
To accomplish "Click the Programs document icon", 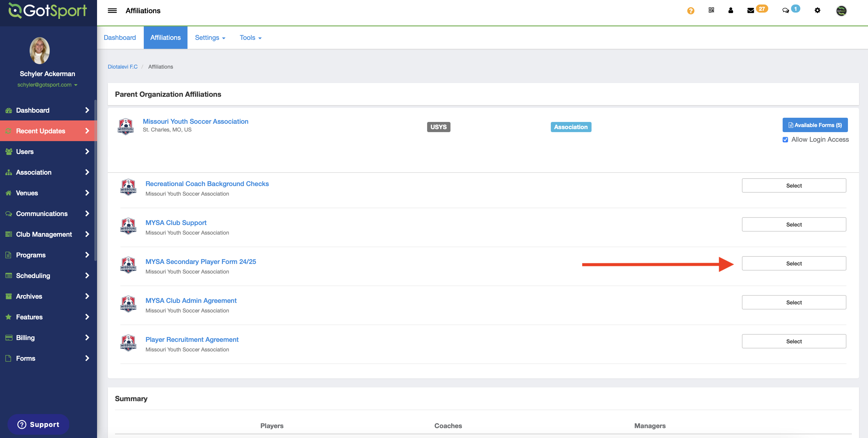I will 9,255.
